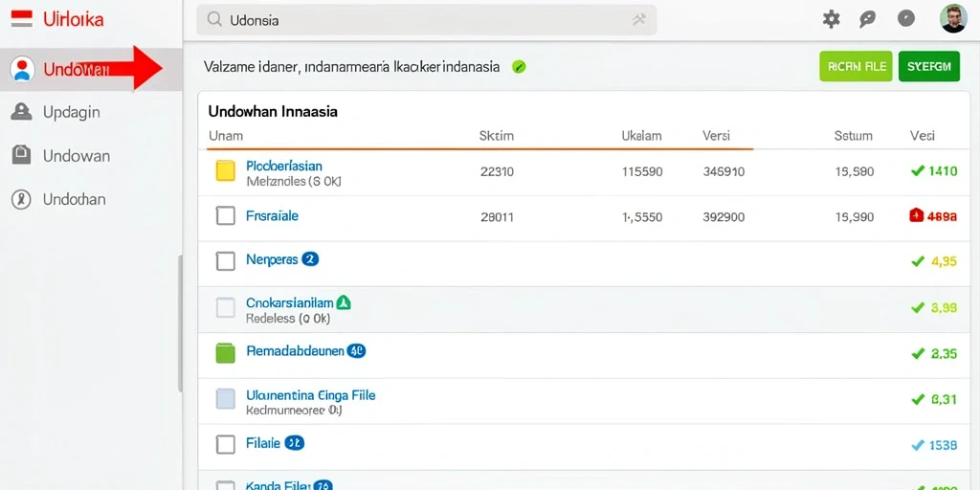Sort by Setum column header
This screenshot has height=490, width=980.
pyautogui.click(x=853, y=136)
